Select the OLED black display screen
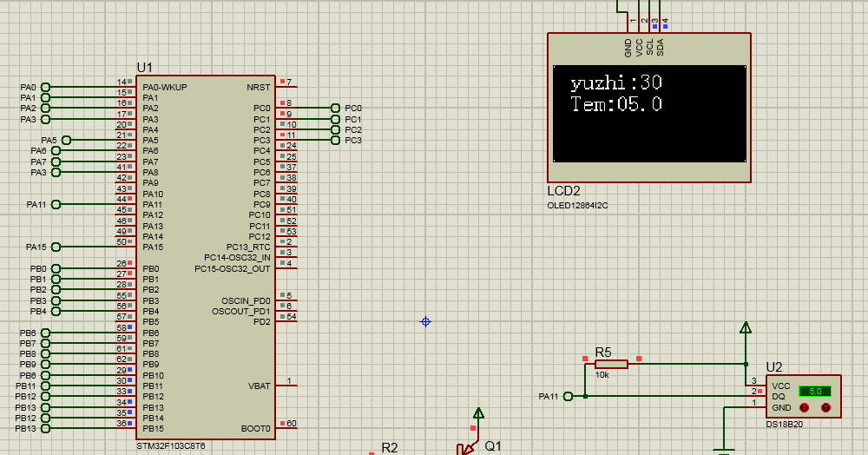This screenshot has height=455, width=868. [x=649, y=114]
